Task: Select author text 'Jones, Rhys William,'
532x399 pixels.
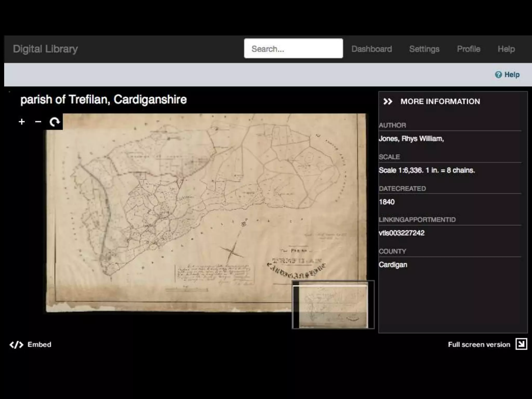Action: click(411, 139)
